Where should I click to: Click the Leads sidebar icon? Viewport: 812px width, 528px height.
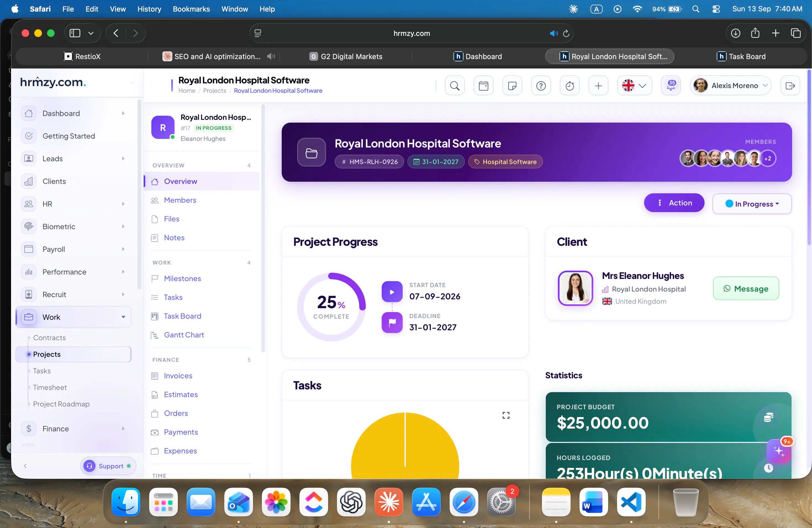point(29,159)
